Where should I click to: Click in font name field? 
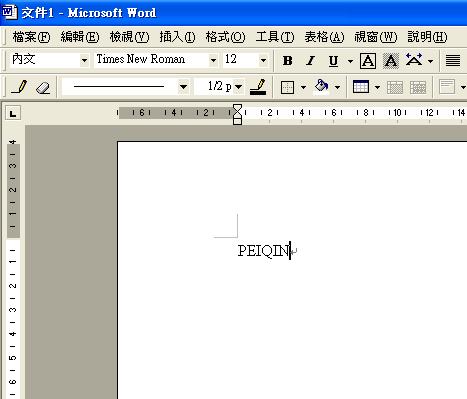[x=151, y=60]
